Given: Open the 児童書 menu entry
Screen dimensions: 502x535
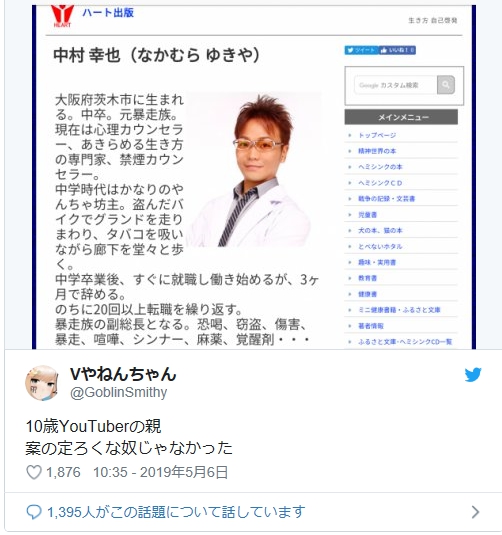Looking at the screenshot, I should point(367,215).
